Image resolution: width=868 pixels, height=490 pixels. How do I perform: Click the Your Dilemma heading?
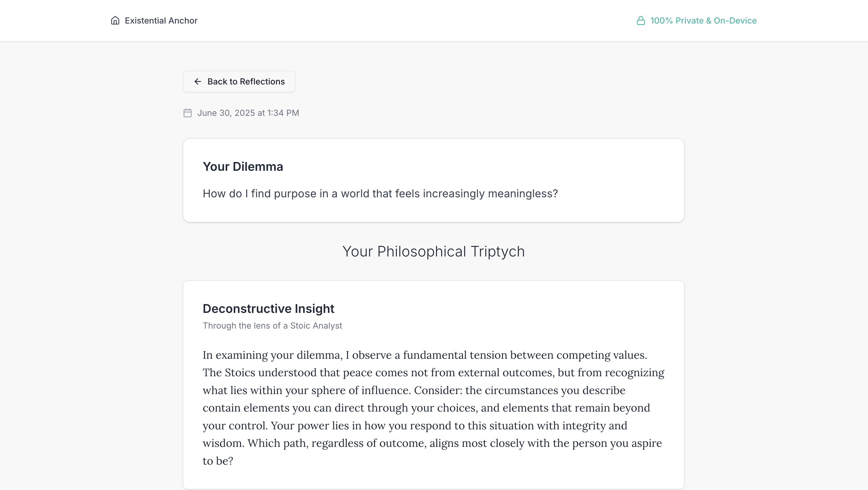click(x=242, y=167)
